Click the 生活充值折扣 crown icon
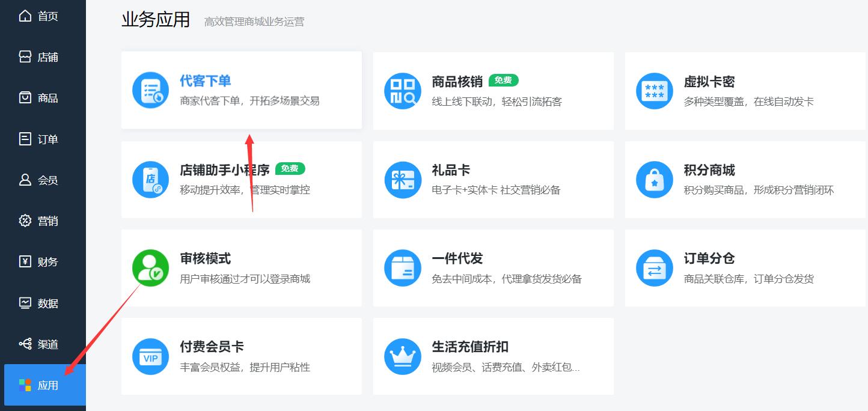This screenshot has width=868, height=411. click(402, 356)
